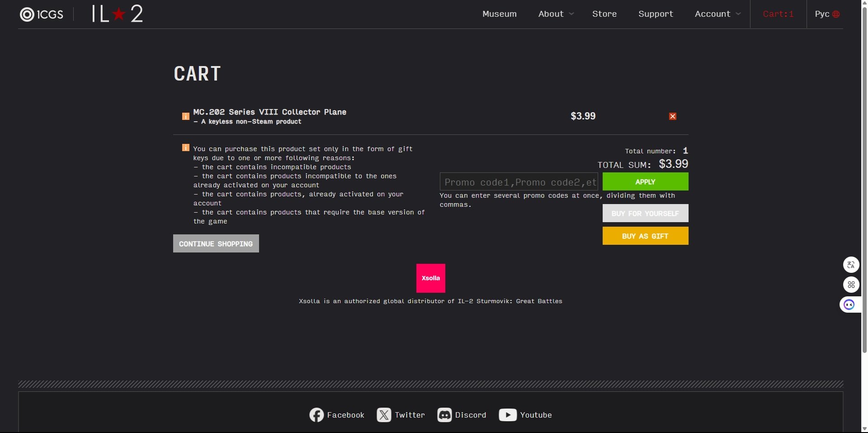Image resolution: width=868 pixels, height=433 pixels.
Task: Expand the Account dropdown menu
Action: [717, 14]
